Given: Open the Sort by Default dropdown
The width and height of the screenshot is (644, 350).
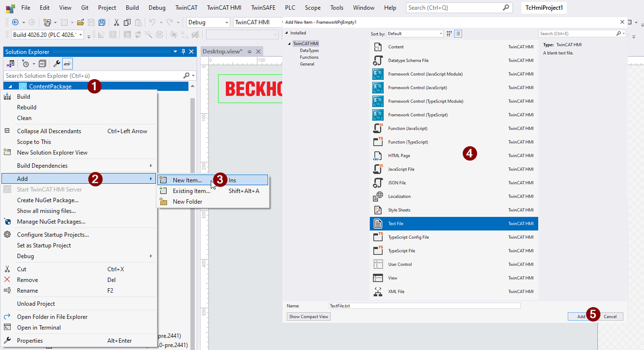Looking at the screenshot, I should click(x=415, y=34).
